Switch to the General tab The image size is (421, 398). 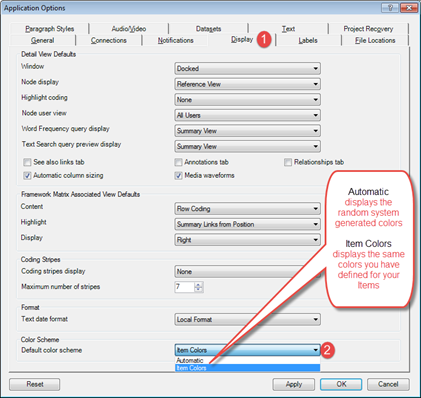click(x=42, y=40)
